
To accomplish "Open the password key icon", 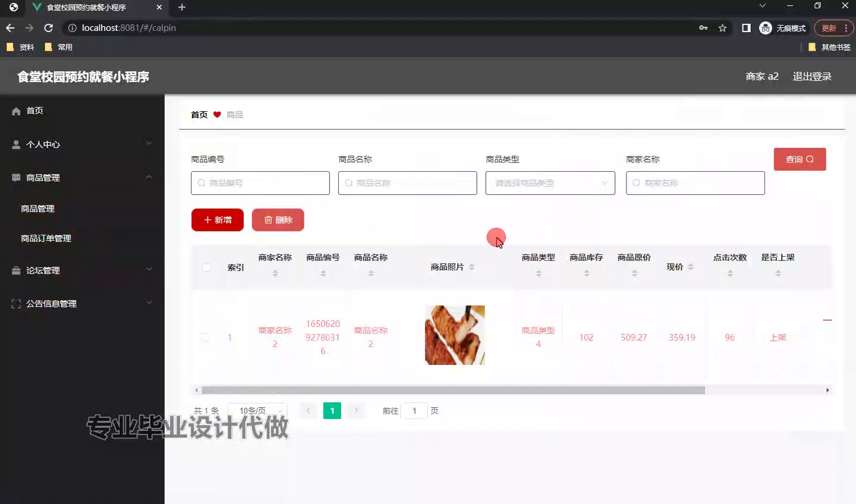I will coord(703,28).
